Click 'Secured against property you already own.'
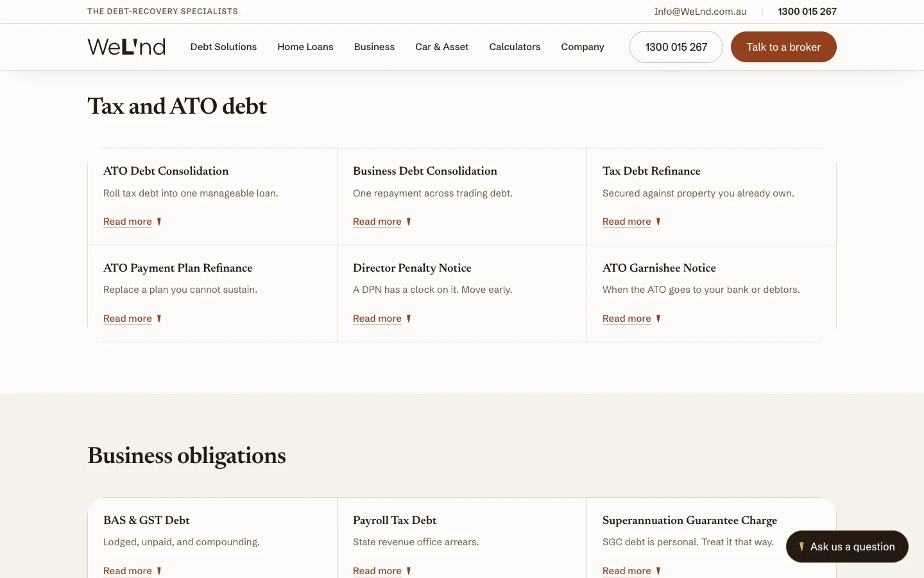924x578 pixels. [x=698, y=193]
